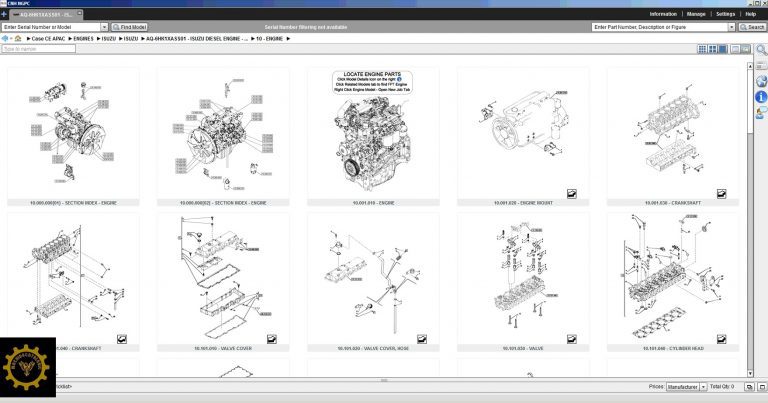Expand the arrow before ENGINES breadcrumb
The width and height of the screenshot is (768, 403).
(x=70, y=38)
